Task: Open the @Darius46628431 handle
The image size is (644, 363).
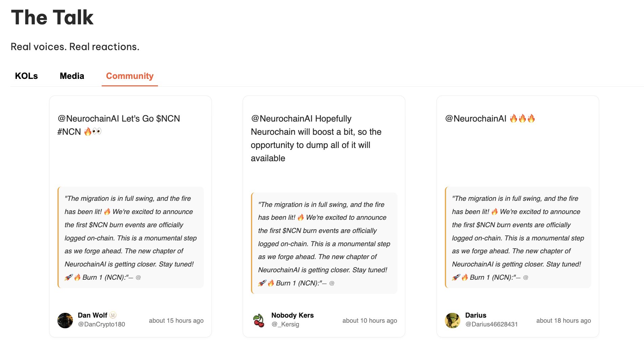Action: [x=491, y=324]
